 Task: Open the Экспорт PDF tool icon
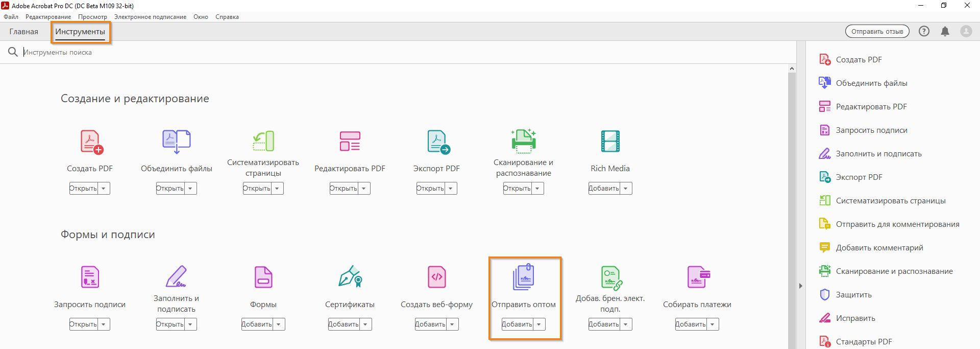coord(438,142)
